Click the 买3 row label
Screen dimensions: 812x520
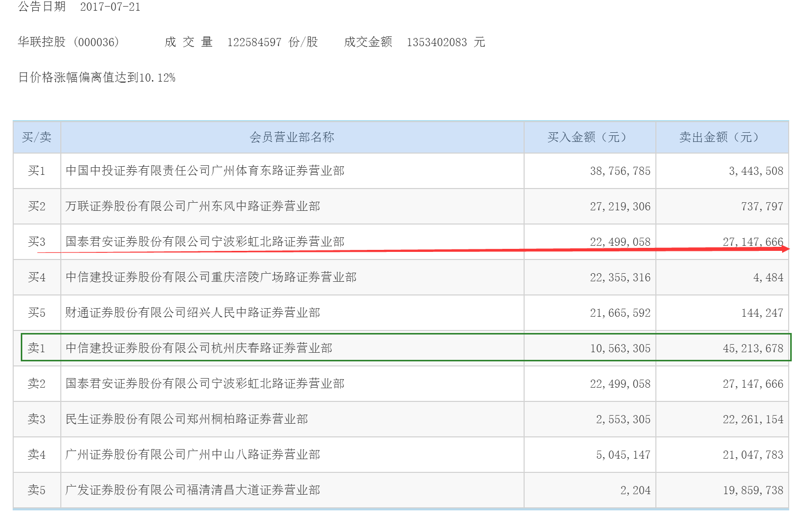[x=36, y=242]
